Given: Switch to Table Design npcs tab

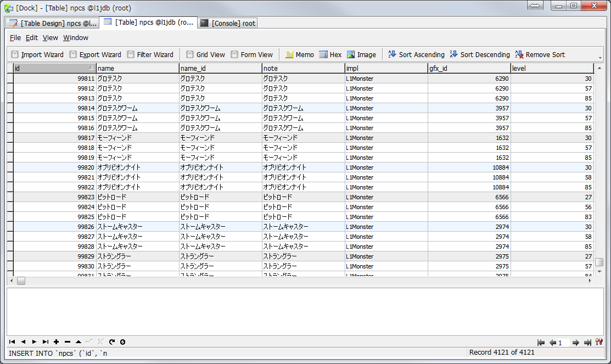Looking at the screenshot, I should coord(52,24).
